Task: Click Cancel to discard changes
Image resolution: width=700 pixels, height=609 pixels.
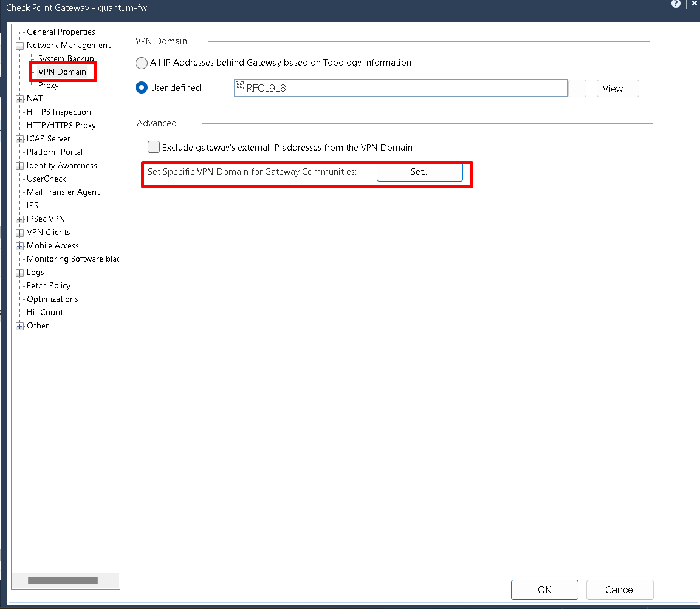Action: tap(620, 590)
